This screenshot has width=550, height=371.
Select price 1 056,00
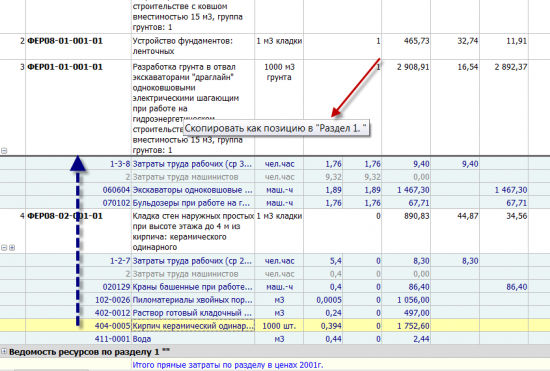(413, 300)
